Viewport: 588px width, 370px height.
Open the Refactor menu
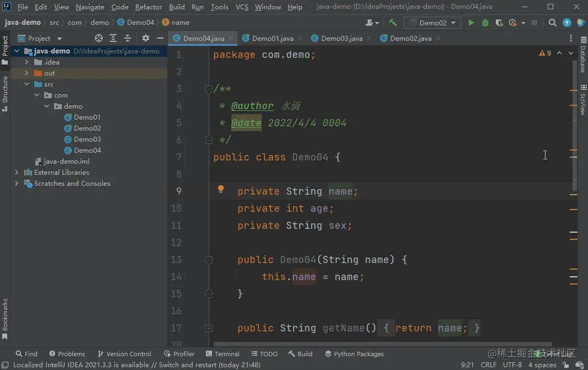(149, 7)
